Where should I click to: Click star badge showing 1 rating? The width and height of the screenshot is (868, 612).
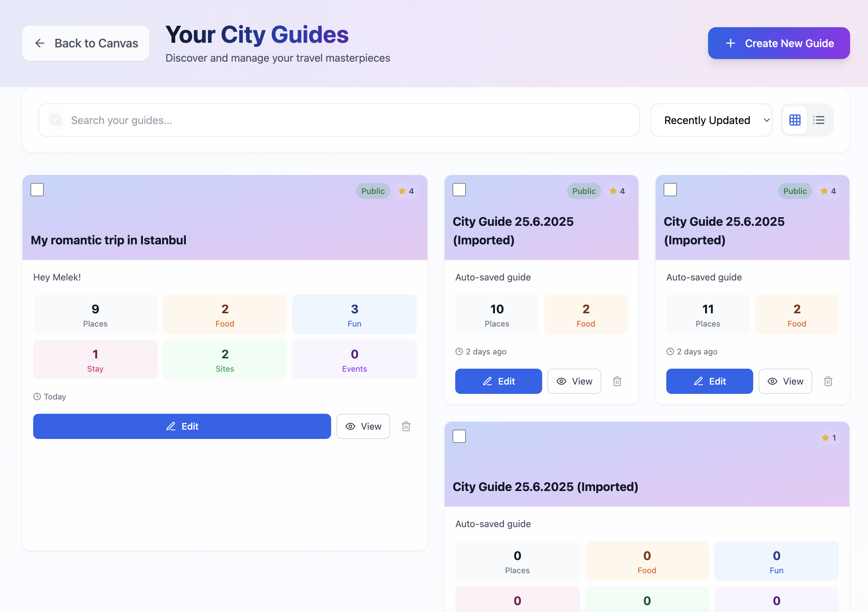tap(828, 438)
